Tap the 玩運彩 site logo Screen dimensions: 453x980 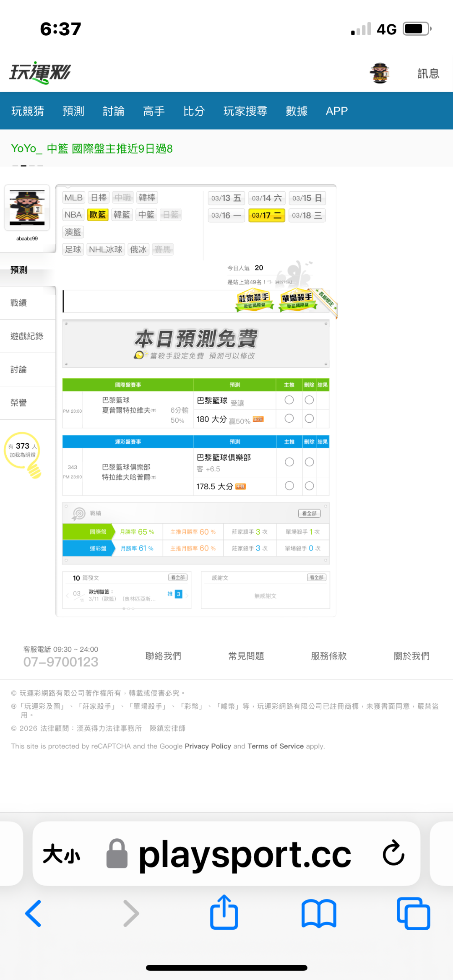(x=40, y=73)
